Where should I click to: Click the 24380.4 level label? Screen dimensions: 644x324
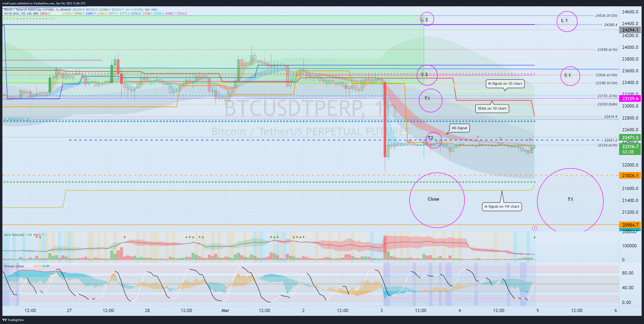pos(611,25)
